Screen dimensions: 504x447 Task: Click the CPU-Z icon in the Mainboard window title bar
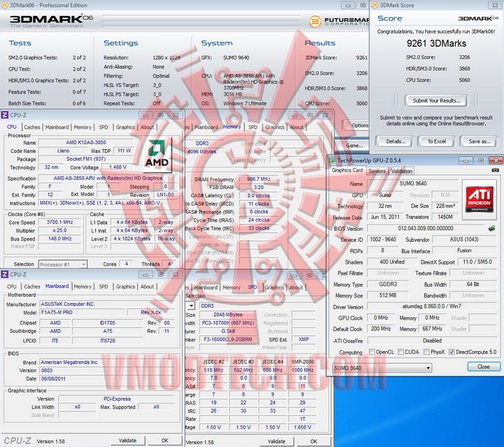pyautogui.click(x=4, y=274)
